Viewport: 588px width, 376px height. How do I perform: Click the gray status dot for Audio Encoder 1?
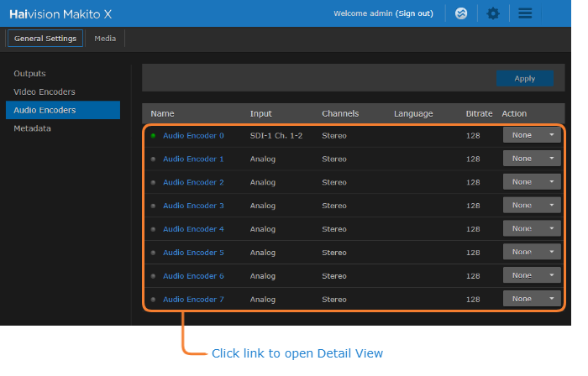153,159
